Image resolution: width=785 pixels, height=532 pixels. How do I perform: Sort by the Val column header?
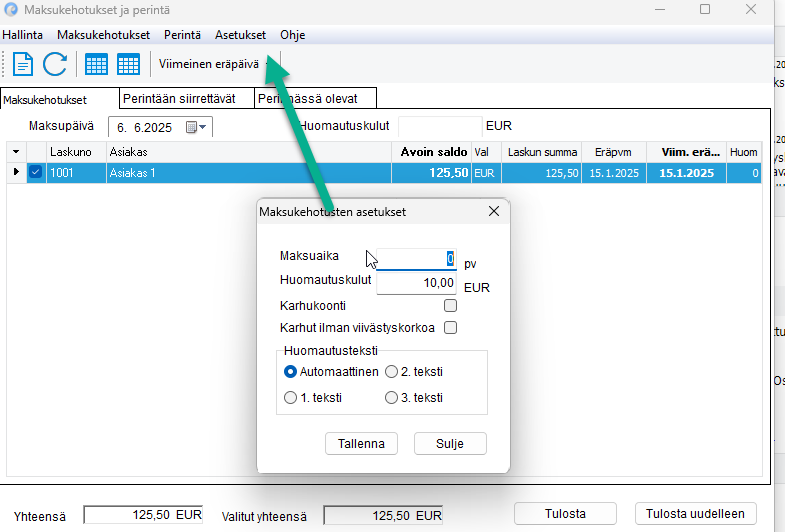coord(486,152)
